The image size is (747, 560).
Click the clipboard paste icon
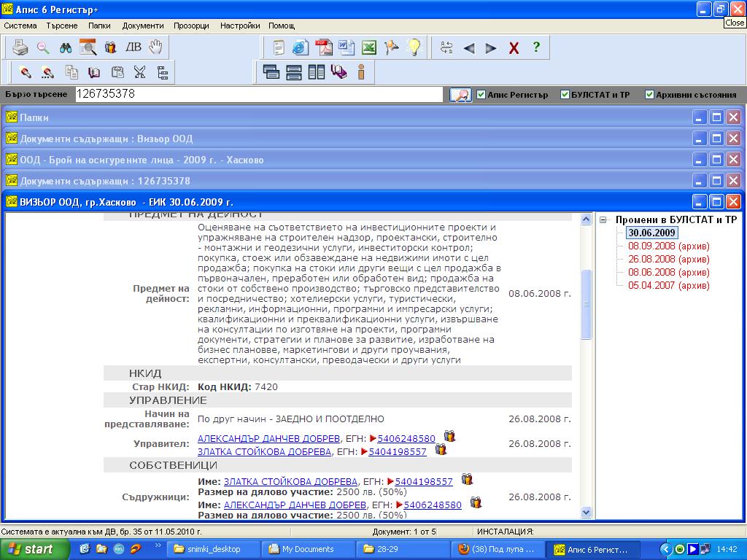coord(117,72)
